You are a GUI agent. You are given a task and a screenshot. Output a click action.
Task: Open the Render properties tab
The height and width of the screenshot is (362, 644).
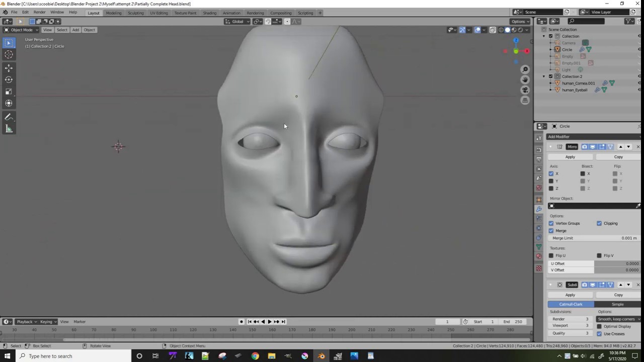[x=539, y=149]
